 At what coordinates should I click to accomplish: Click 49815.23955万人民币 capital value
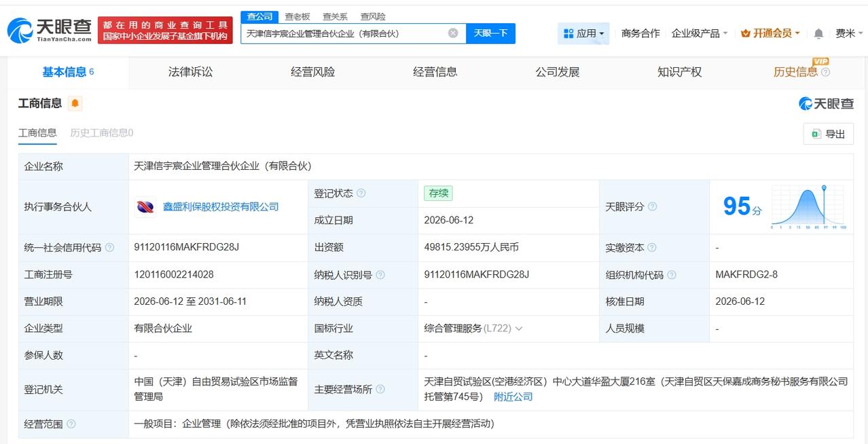[x=471, y=247]
